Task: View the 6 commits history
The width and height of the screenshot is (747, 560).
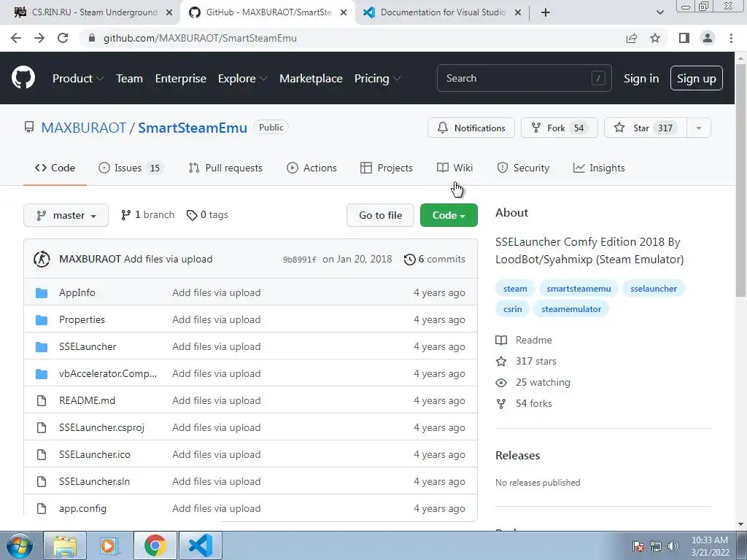Action: [435, 259]
